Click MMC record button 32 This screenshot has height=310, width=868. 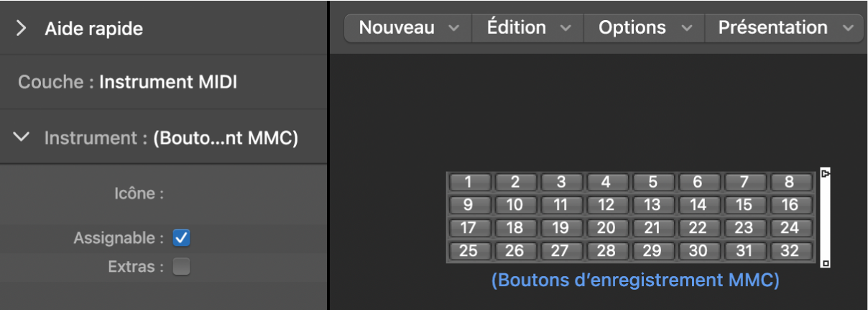click(790, 252)
